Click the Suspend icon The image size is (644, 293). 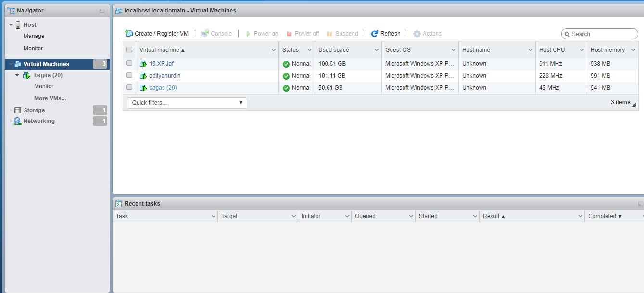click(x=329, y=33)
